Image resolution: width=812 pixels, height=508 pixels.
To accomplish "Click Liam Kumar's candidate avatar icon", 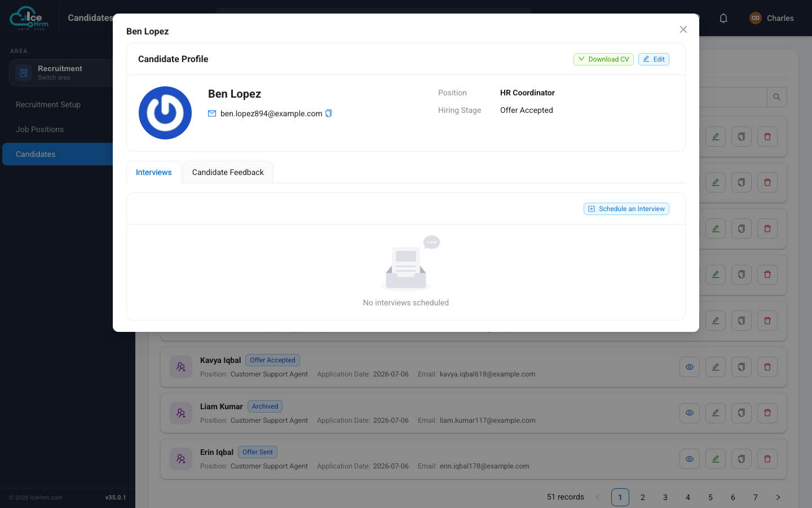I will point(181,413).
